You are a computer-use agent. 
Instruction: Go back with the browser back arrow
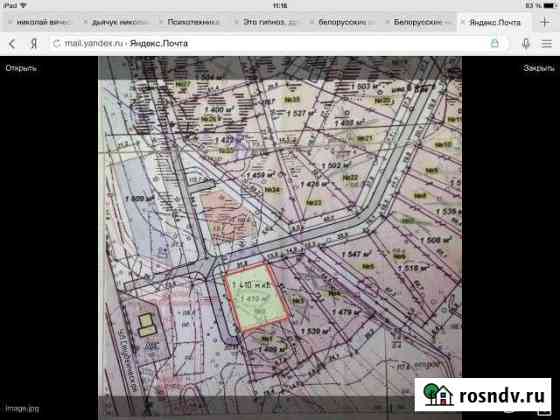[12, 44]
